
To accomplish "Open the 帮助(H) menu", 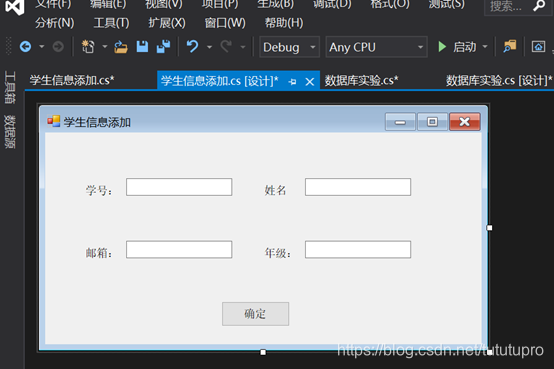I will [x=284, y=23].
